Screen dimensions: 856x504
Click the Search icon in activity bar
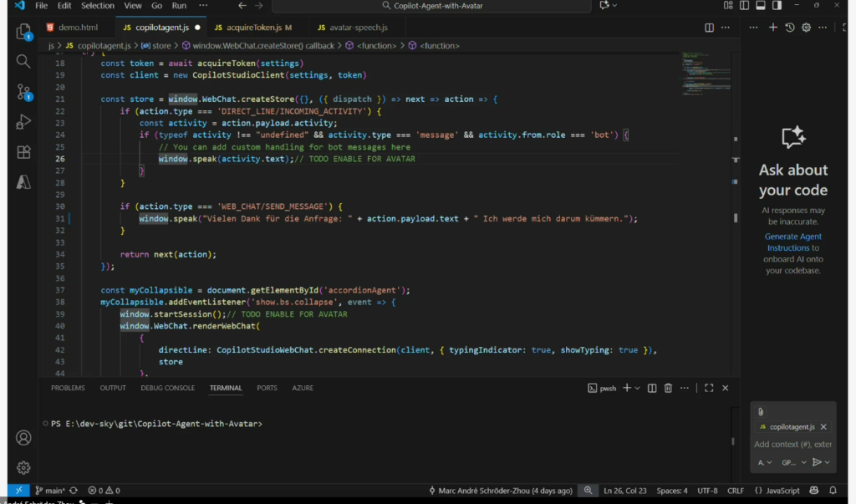23,62
